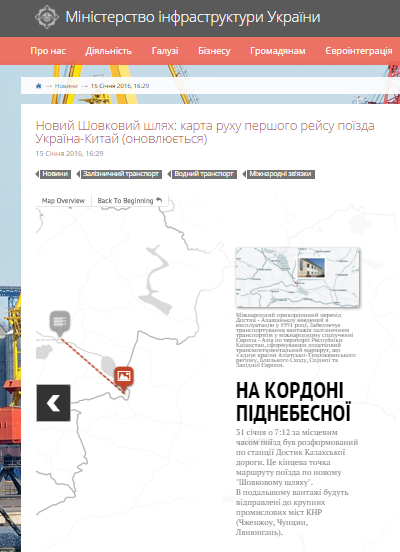Select the Бізнесу menu item
The height and width of the screenshot is (552, 400).
point(214,51)
